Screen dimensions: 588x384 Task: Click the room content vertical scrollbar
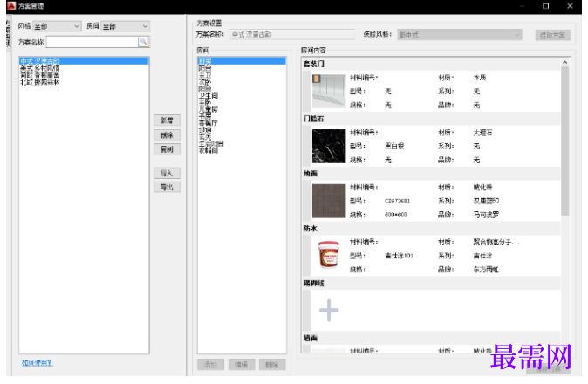pos(565,141)
